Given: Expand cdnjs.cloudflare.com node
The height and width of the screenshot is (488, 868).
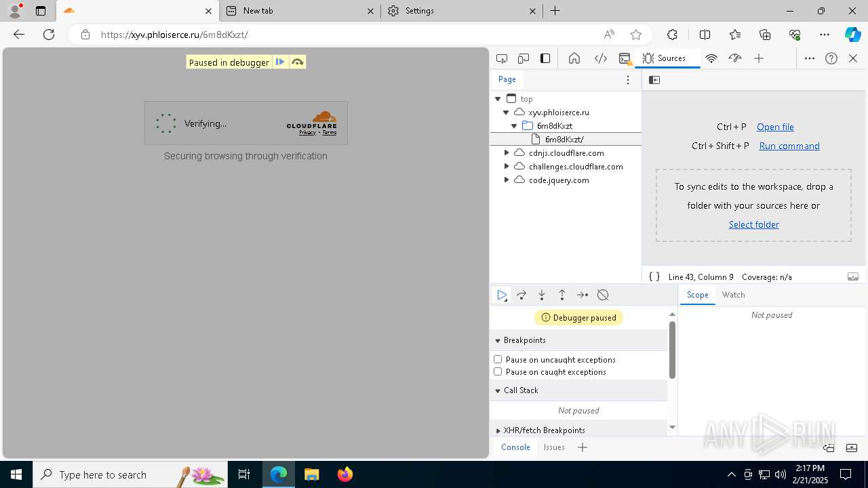Looking at the screenshot, I should [506, 153].
